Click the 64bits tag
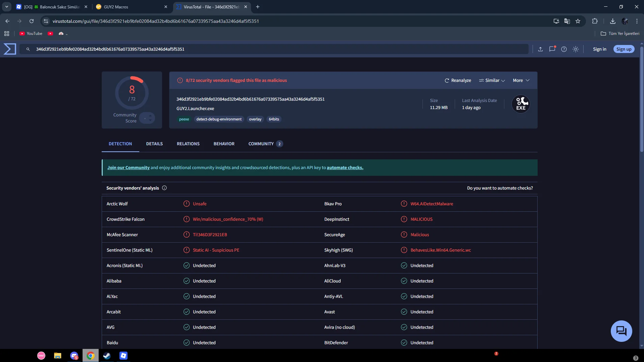Viewport: 644px width, 362px height. pos(274,119)
